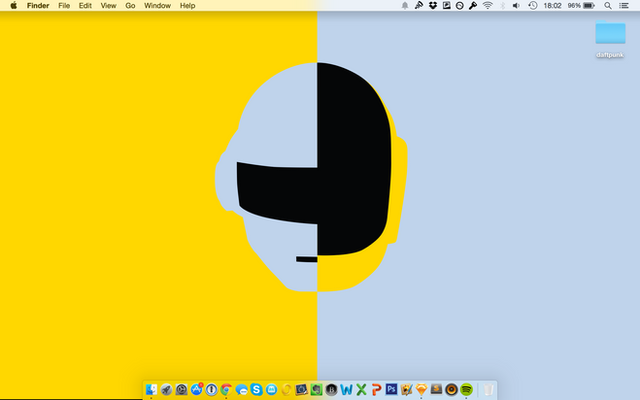Open Finder from the Dock
This screenshot has height=400, width=640.
[151, 389]
